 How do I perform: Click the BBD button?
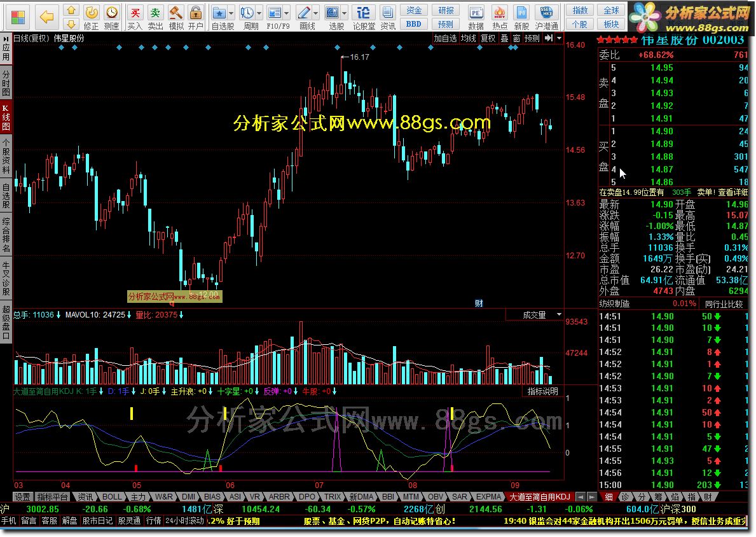(414, 24)
